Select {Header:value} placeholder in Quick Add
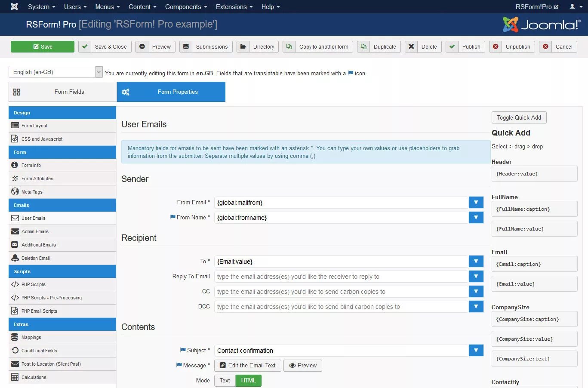588x388 pixels. pyautogui.click(x=535, y=174)
